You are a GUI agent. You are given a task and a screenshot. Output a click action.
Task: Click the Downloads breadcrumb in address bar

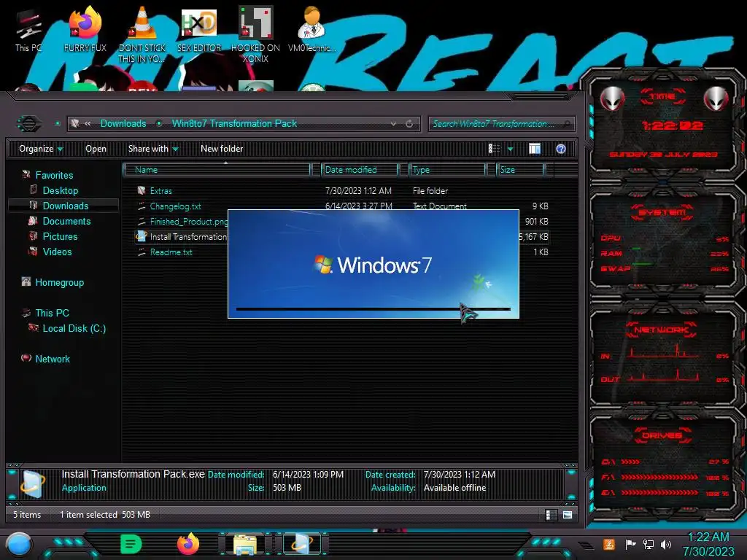pyautogui.click(x=123, y=124)
